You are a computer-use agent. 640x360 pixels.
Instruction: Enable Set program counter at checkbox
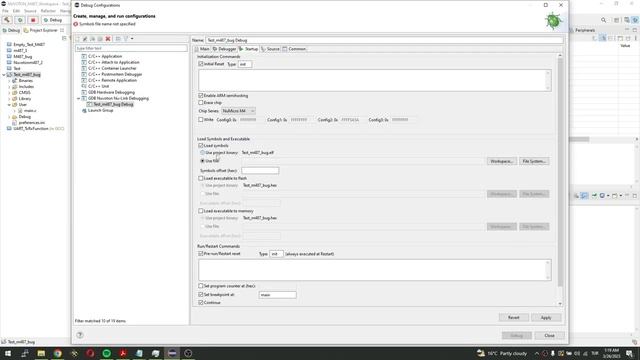(200, 286)
